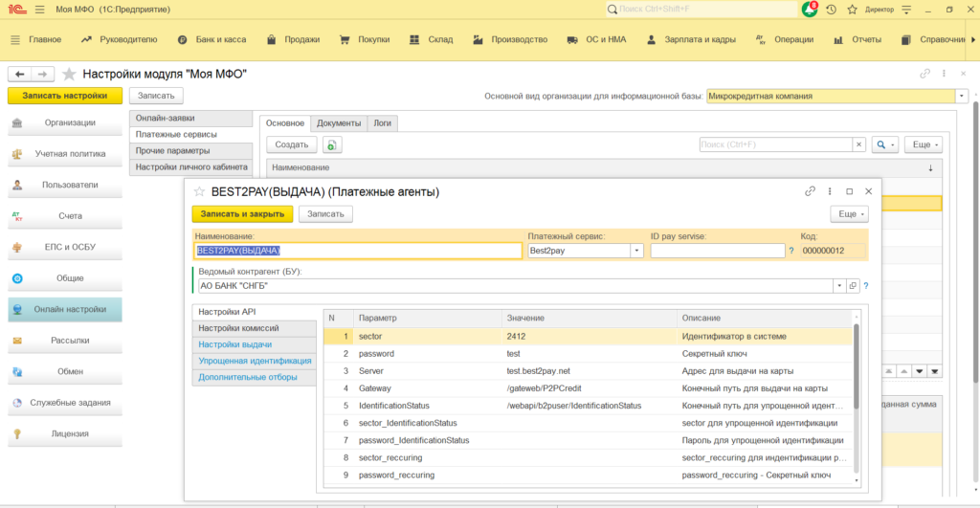The image size is (980, 508).
Task: Copy link to the Настройки модуля page
Action: coord(925,74)
